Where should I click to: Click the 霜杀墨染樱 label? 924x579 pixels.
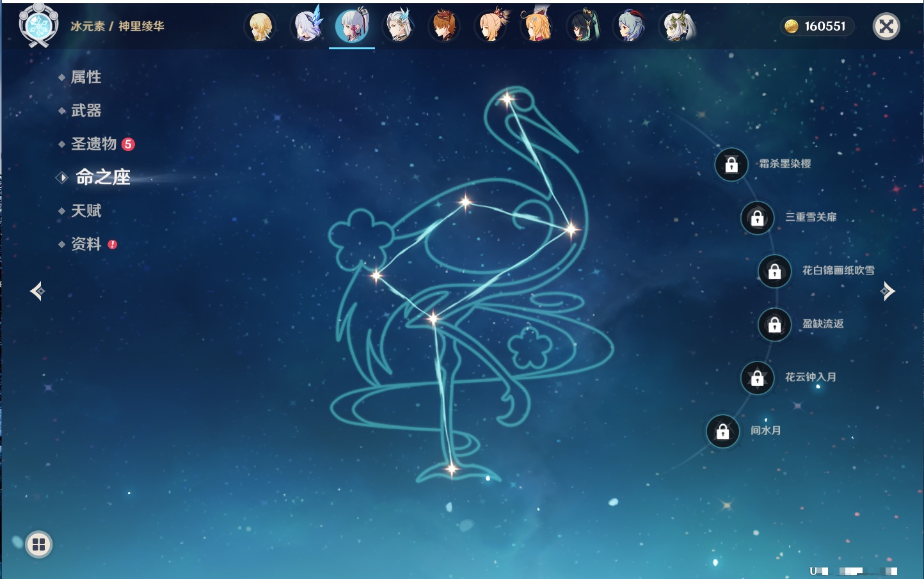point(785,164)
